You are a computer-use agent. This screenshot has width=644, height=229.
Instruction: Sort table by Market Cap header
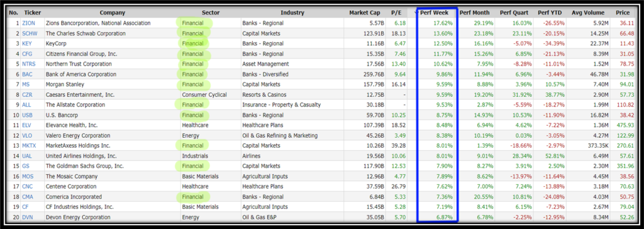coord(364,13)
